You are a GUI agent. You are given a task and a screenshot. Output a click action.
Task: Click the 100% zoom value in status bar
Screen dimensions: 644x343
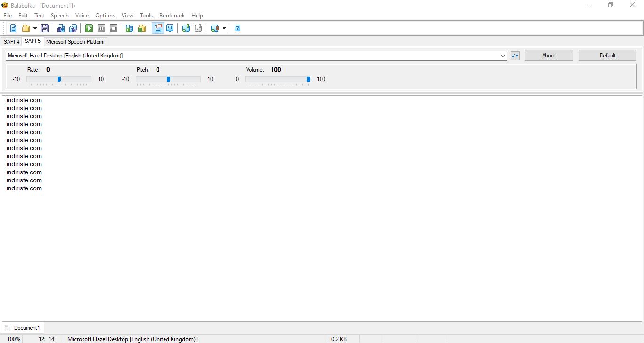pos(14,339)
